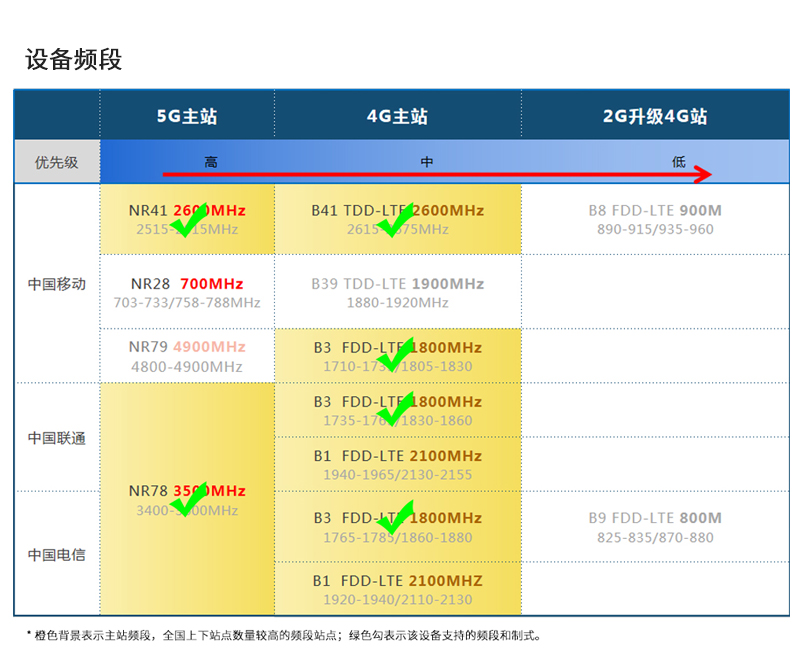This screenshot has height=660, width=800.
Task: Click the checkmark on B3 band 1765-1785/1860-1880
Action: click(393, 517)
